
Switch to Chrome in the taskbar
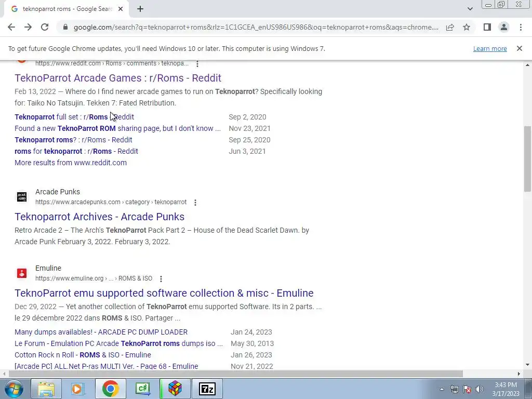click(110, 389)
